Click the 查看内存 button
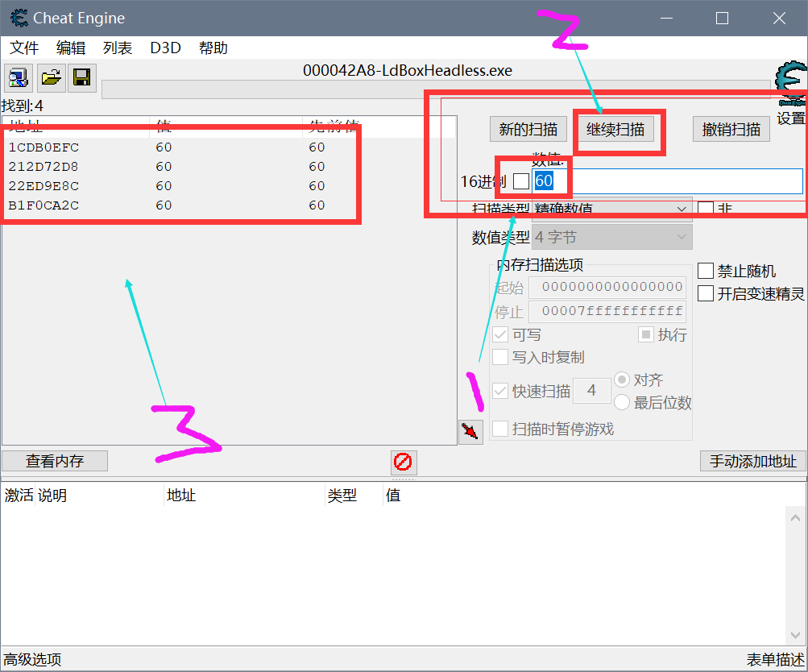Screen dimensions: 808x672 tap(55, 461)
